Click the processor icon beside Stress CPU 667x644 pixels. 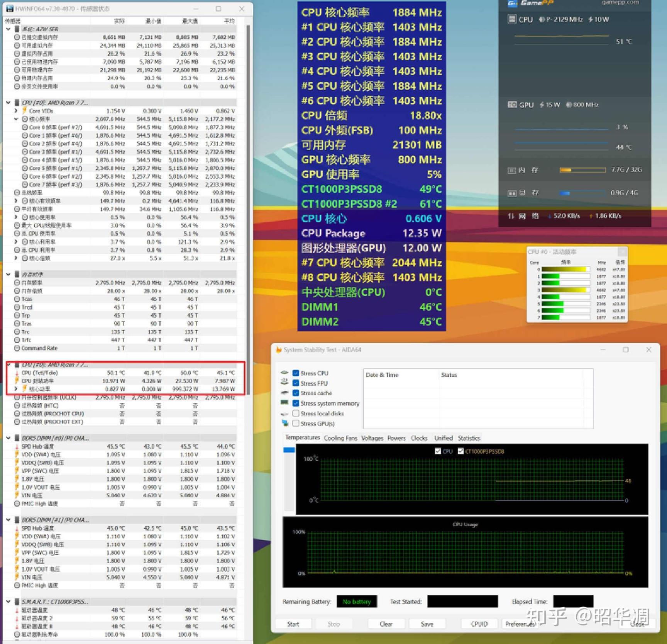(x=284, y=373)
